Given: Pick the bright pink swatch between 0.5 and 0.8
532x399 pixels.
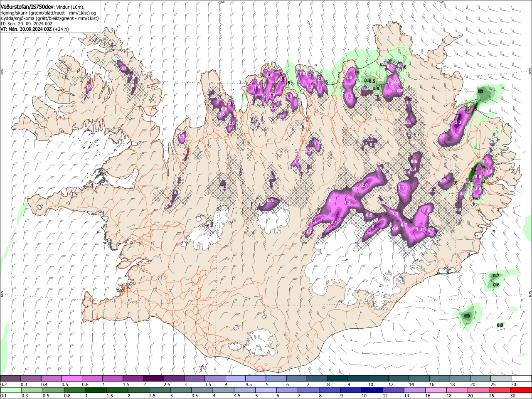Looking at the screenshot, I should point(71,378).
